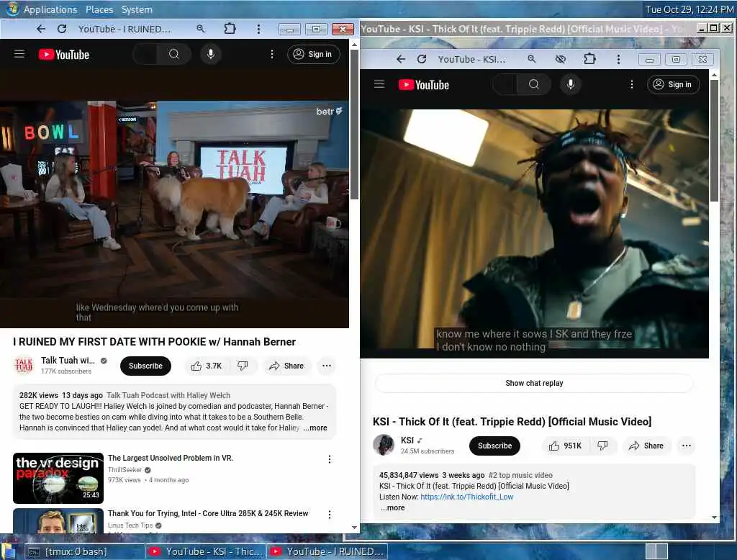The image size is (737, 560).
Task: Show chat replay for KSI video
Action: (x=534, y=383)
